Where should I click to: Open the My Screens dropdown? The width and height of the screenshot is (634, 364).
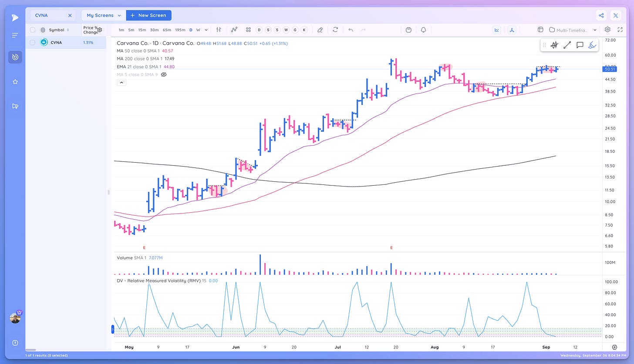pyautogui.click(x=103, y=15)
